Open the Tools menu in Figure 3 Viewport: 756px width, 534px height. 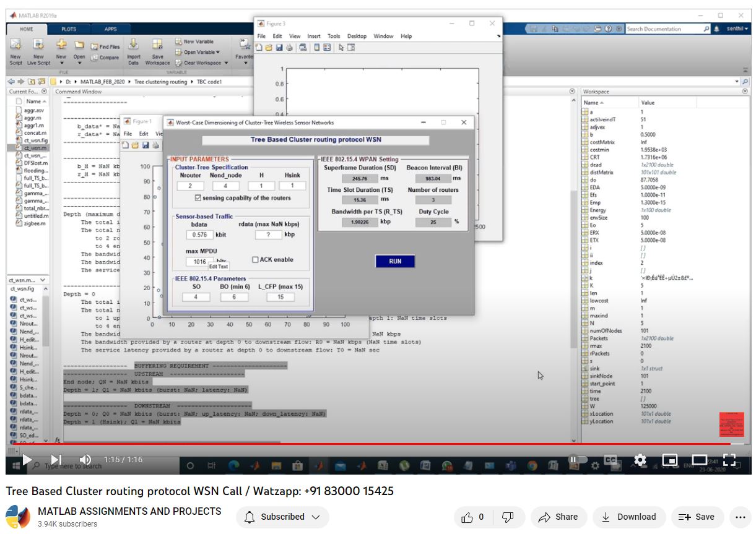coord(334,37)
